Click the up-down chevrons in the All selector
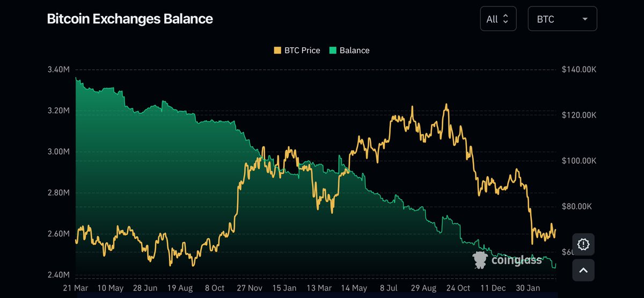Viewport: 644px width, 298px height. point(507,19)
